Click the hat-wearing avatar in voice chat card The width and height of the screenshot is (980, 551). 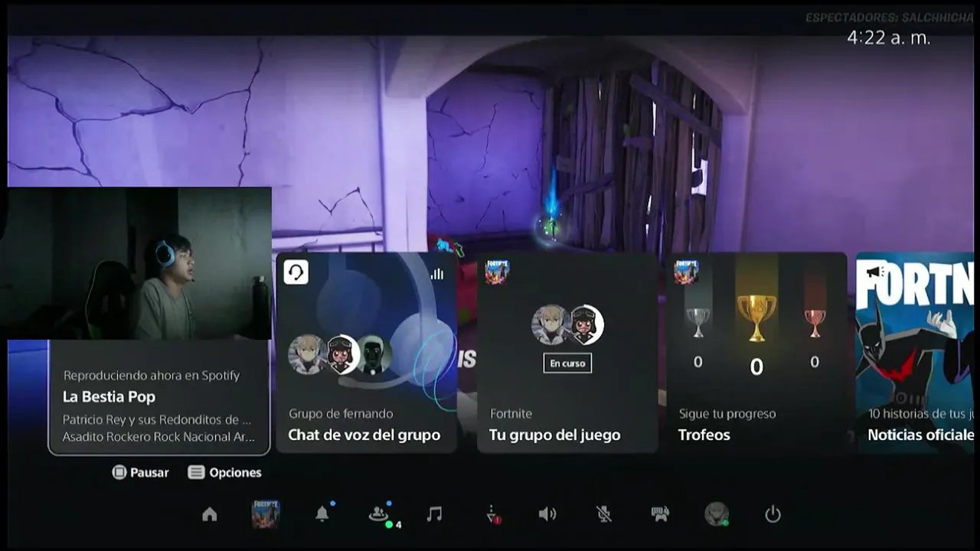341,354
